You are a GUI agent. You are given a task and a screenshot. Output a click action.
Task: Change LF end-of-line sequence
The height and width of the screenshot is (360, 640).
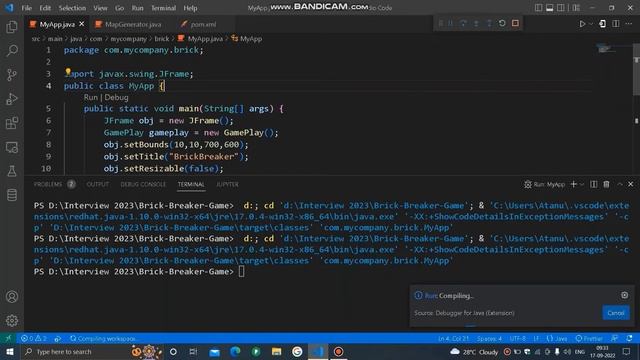536,338
